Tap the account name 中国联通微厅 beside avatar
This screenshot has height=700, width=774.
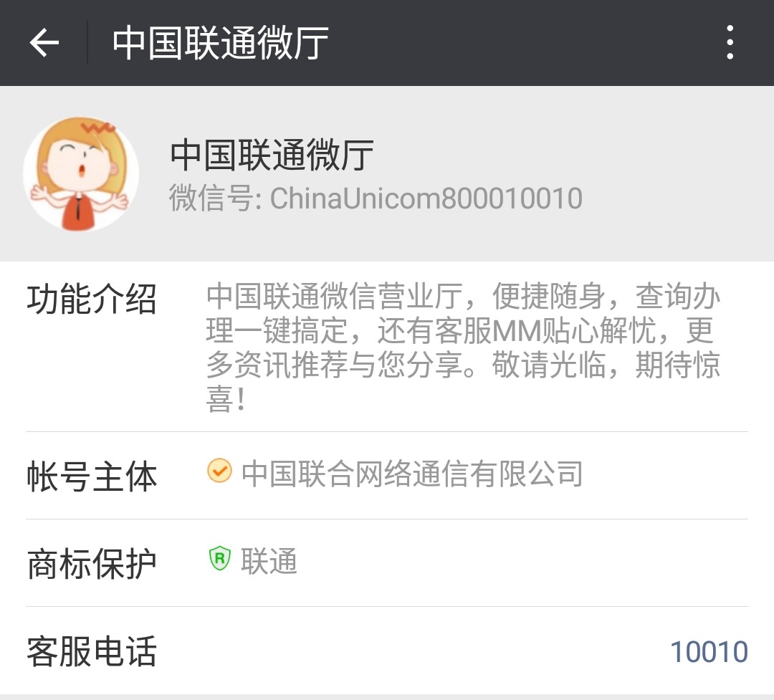[272, 155]
